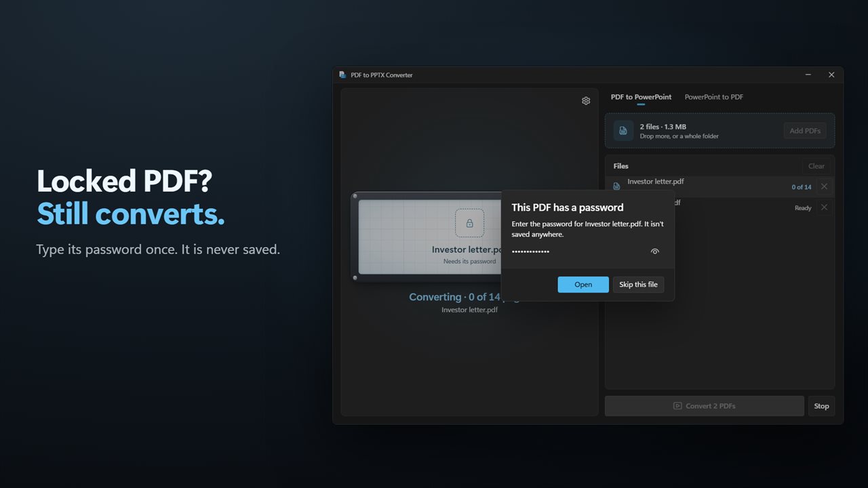
Task: Choose Skip this file in the dialog
Action: point(638,285)
